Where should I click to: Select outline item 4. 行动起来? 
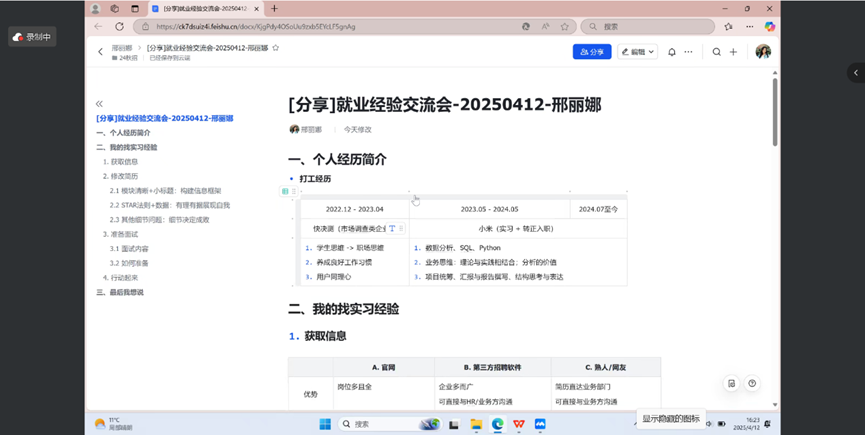click(x=120, y=278)
